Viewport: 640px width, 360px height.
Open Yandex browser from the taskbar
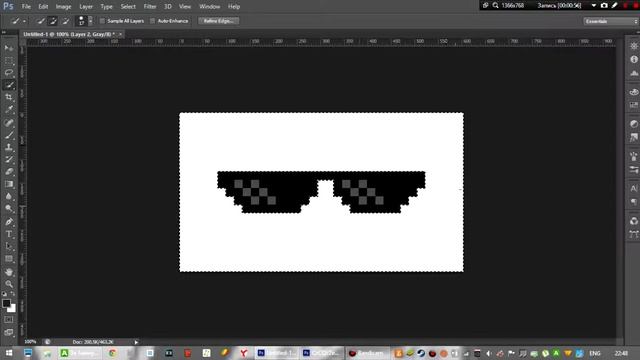(x=244, y=353)
